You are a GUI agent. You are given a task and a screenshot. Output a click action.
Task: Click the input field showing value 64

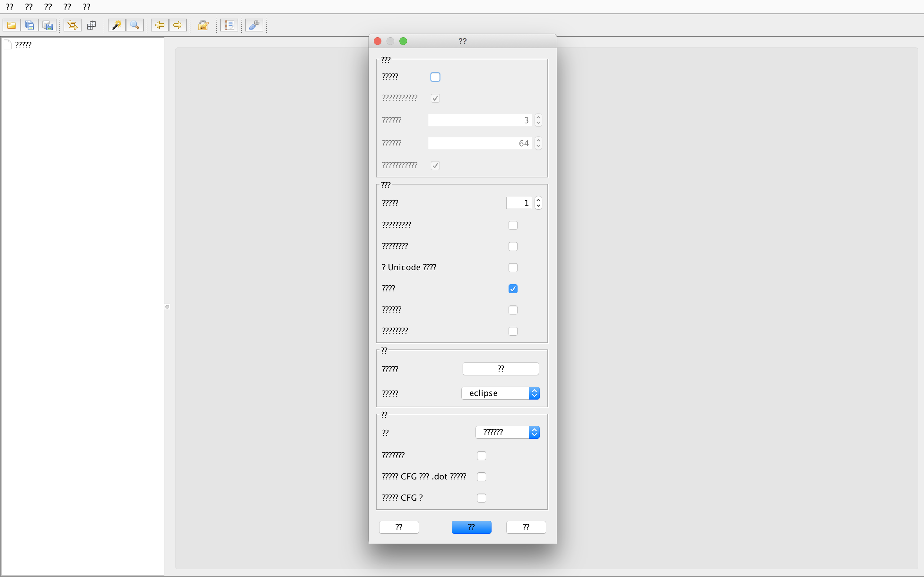(479, 143)
